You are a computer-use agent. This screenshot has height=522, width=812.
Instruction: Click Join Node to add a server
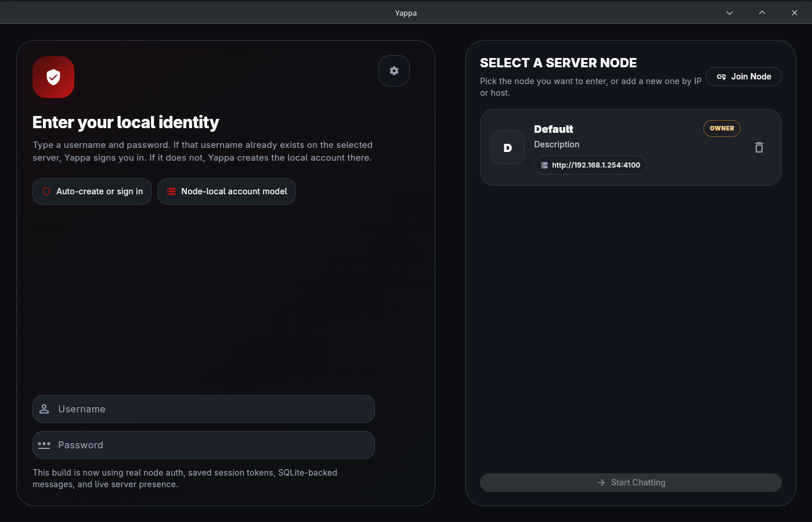coord(744,76)
